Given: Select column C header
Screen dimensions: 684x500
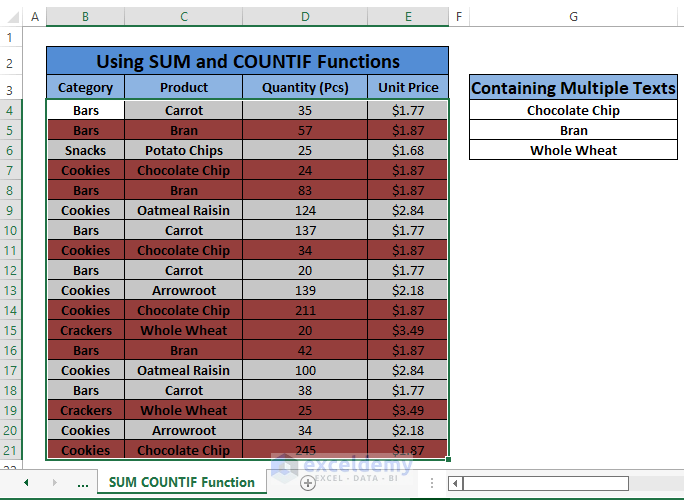Looking at the screenshot, I should (x=184, y=17).
